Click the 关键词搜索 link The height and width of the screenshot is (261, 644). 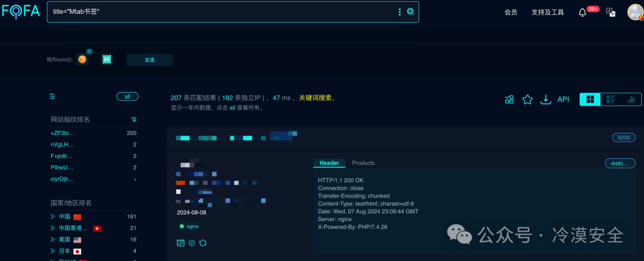(315, 98)
